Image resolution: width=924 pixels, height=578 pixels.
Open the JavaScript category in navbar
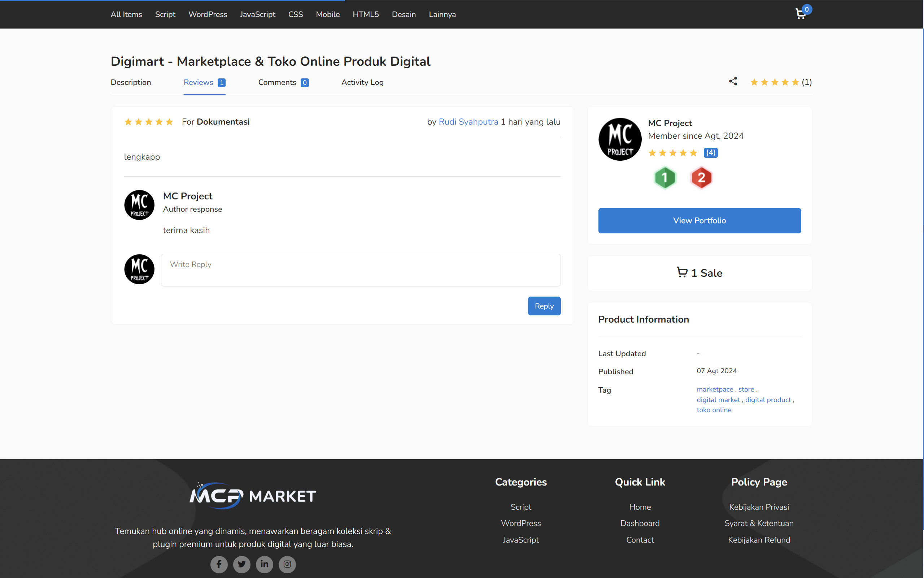pyautogui.click(x=258, y=14)
